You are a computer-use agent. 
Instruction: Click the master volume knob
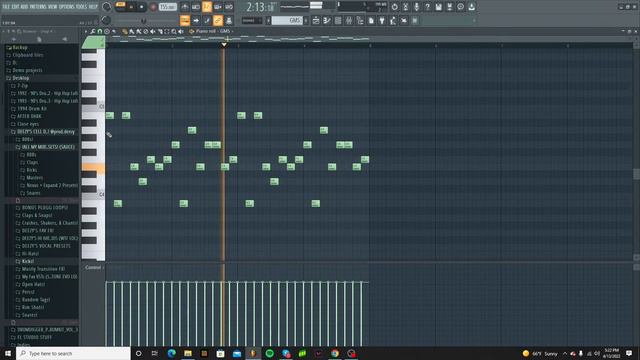[x=107, y=7]
